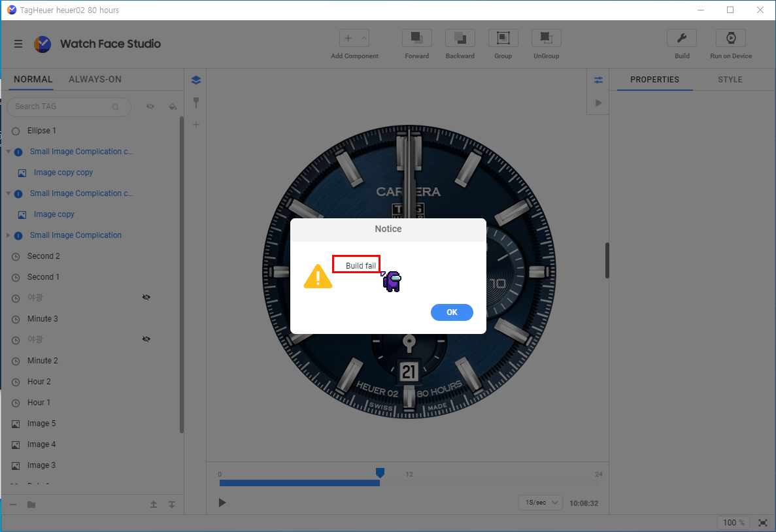Open the hamburger menu
Screen dimensions: 776x532
tap(18, 44)
